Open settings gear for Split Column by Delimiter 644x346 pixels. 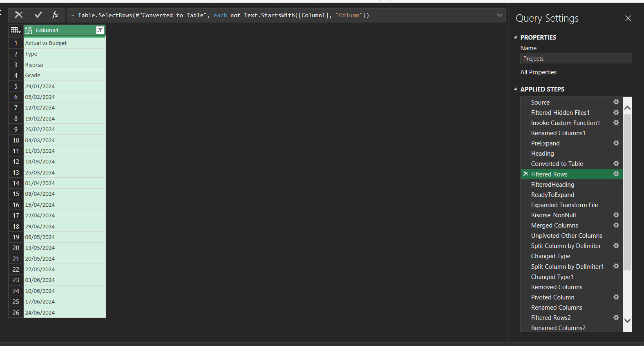[616, 246]
